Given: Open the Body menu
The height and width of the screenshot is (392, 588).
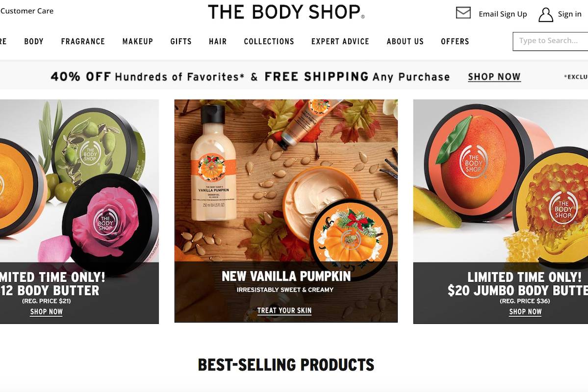Looking at the screenshot, I should (34, 41).
